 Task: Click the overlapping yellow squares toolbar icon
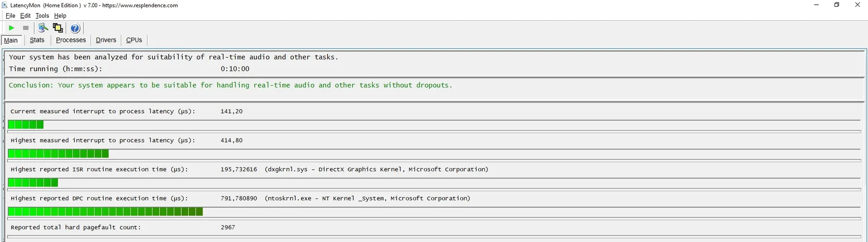(x=58, y=28)
